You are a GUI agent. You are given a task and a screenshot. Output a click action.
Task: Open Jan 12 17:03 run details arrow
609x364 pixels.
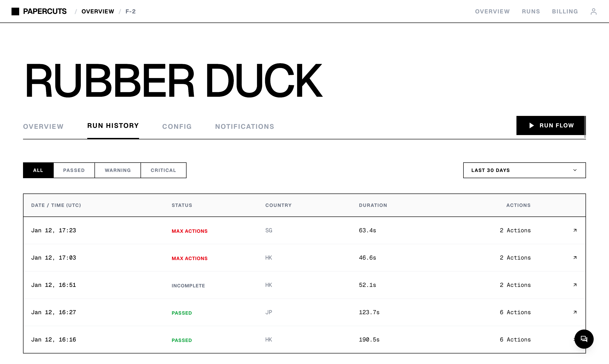point(575,257)
